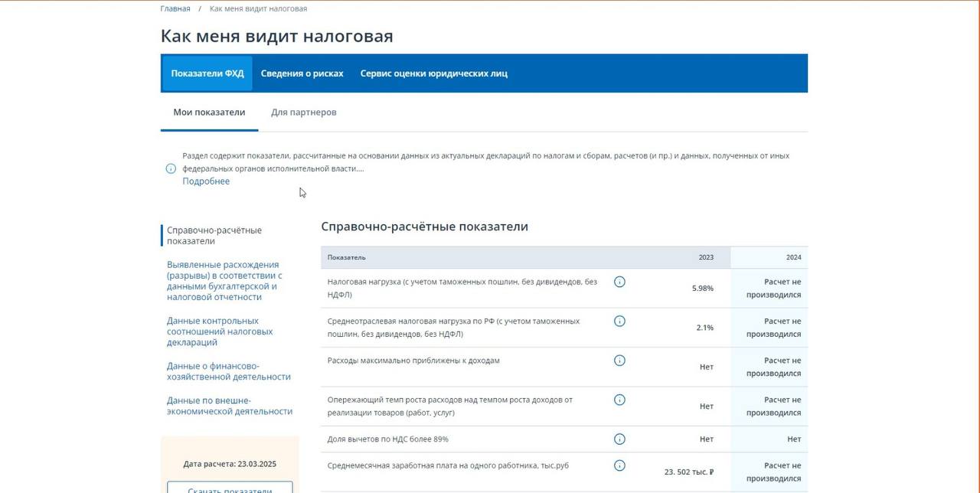The image size is (980, 493).
Task: Click info icon for Среднемесячная заработная плата
Action: (619, 465)
